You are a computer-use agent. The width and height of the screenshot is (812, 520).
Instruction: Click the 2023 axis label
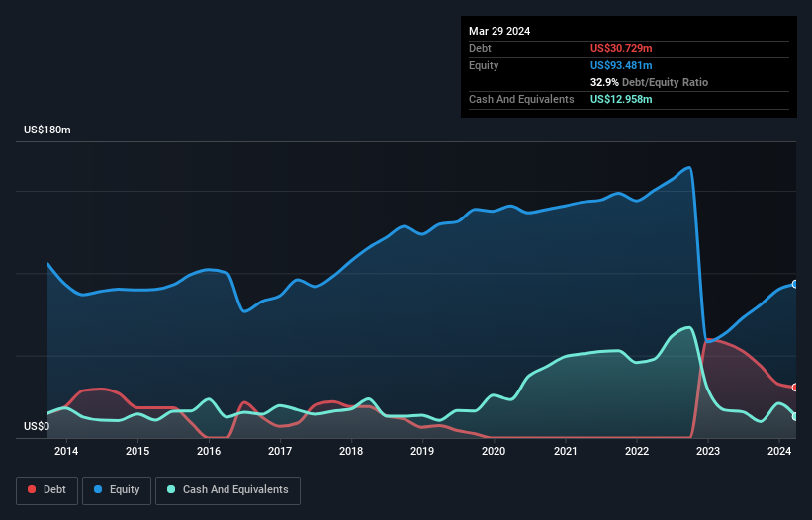click(x=708, y=451)
